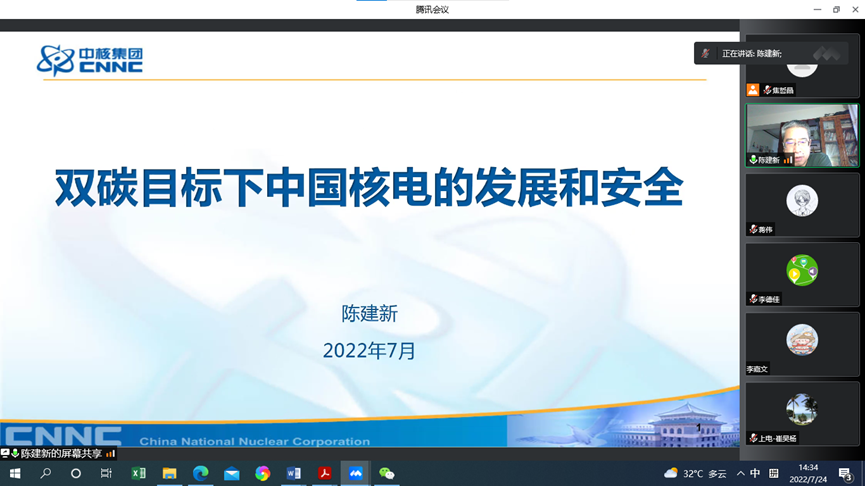Open Task View in the taskbar
Viewport: 865px width, 486px height.
coord(106,473)
